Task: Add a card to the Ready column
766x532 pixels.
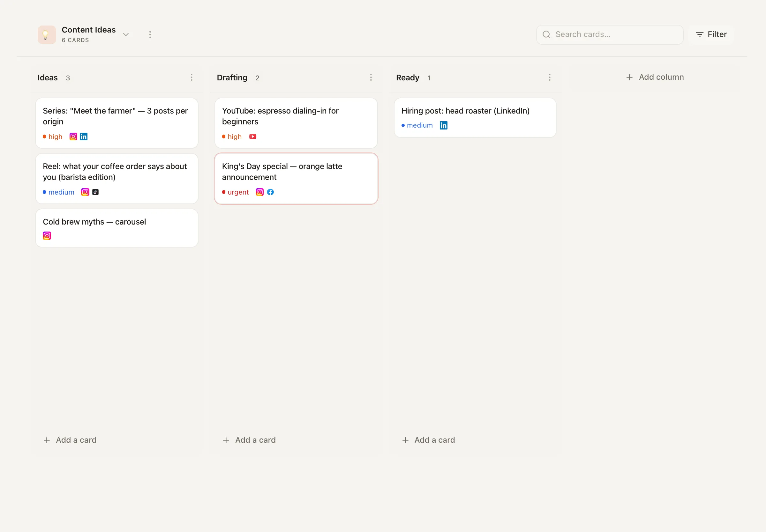Action: [429, 440]
